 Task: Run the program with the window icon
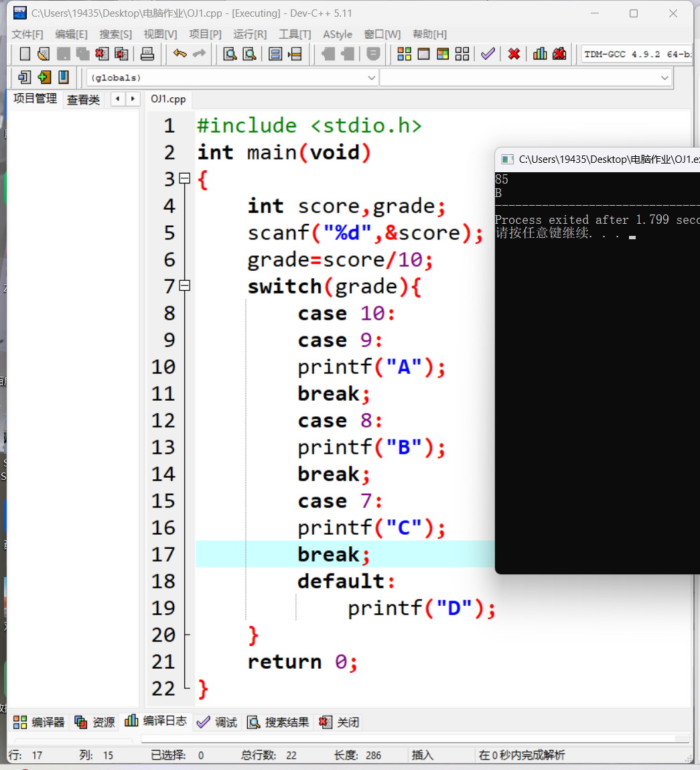point(423,54)
